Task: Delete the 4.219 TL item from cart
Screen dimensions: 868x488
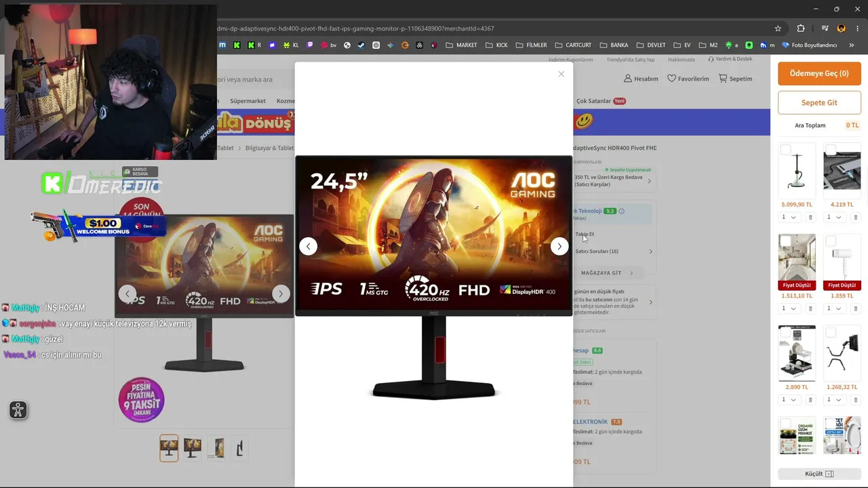Action: point(856,218)
